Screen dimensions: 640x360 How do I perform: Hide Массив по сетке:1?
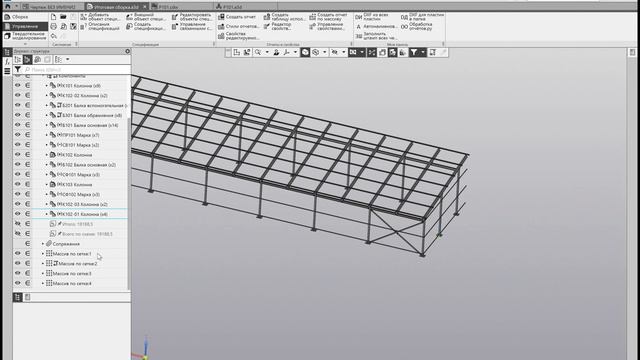click(18, 253)
